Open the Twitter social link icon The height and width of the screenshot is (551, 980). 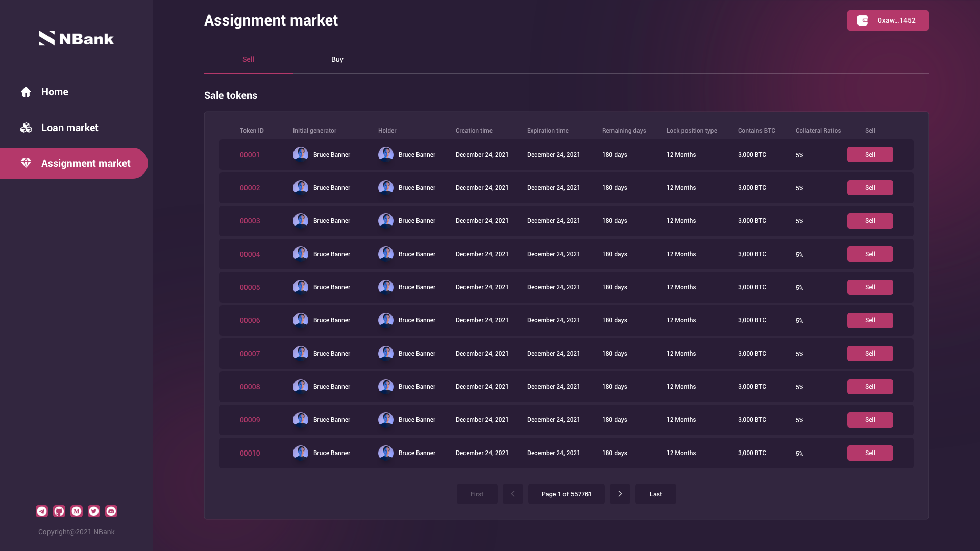(94, 511)
